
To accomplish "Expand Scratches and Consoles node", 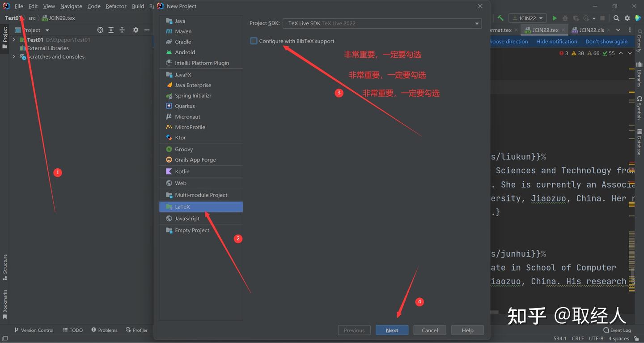I will point(14,56).
